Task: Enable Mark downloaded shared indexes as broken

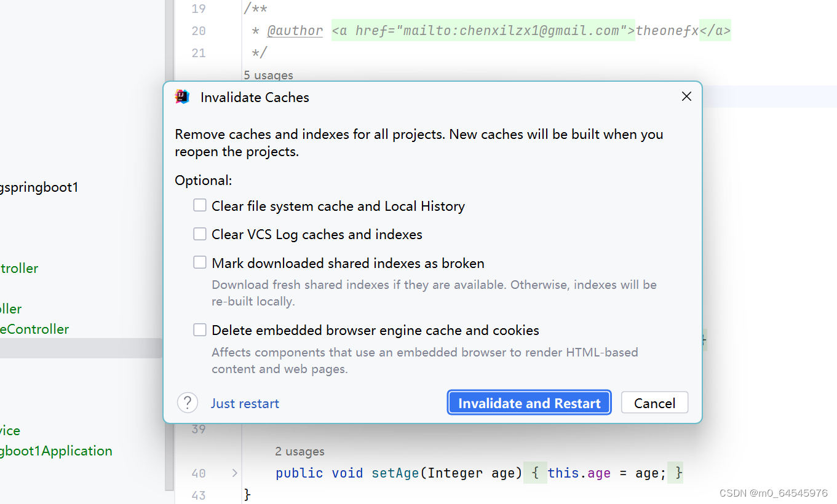Action: point(200,262)
